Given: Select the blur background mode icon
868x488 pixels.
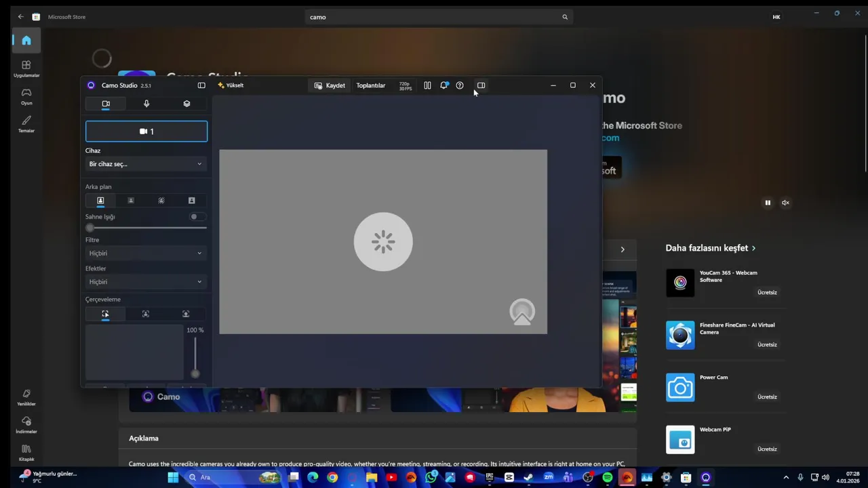Looking at the screenshot, I should [131, 201].
